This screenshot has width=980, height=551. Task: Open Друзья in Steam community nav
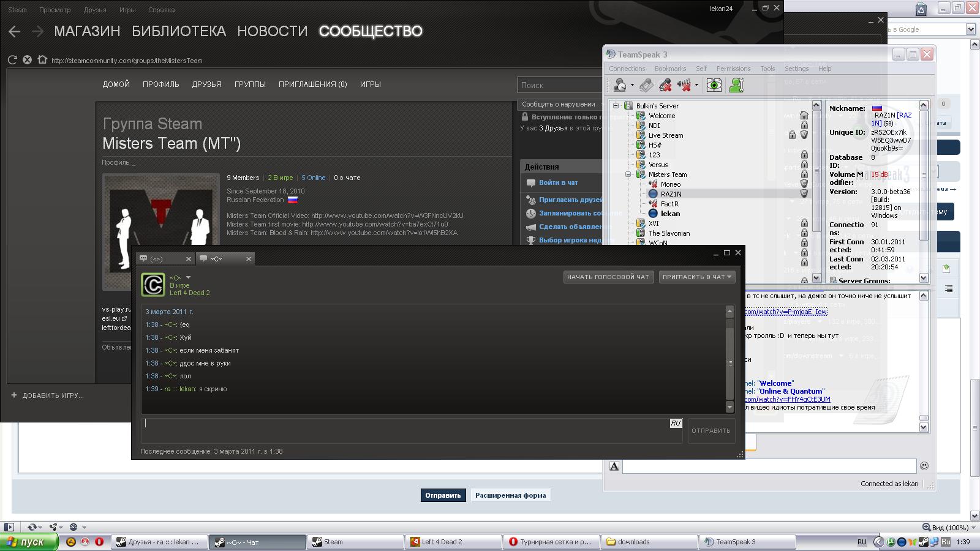(207, 84)
